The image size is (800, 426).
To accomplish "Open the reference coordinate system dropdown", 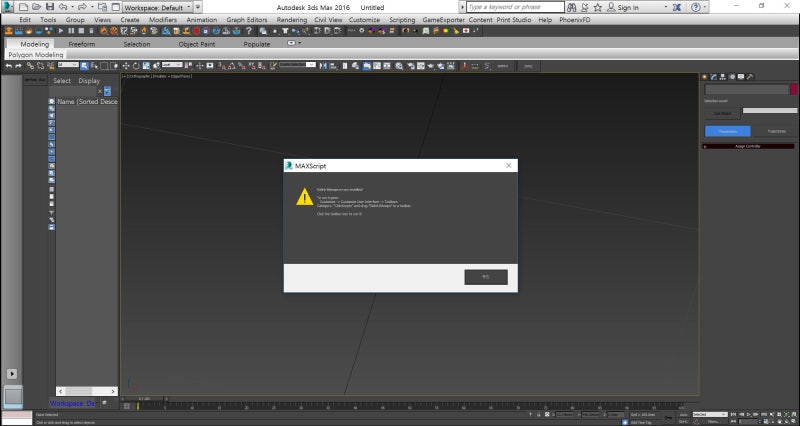I will pyautogui.click(x=172, y=65).
